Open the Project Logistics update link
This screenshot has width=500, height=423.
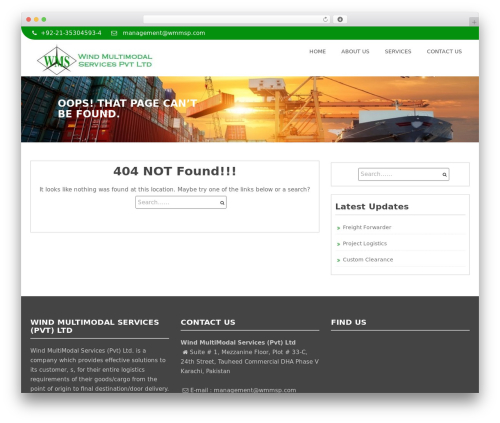(x=365, y=244)
